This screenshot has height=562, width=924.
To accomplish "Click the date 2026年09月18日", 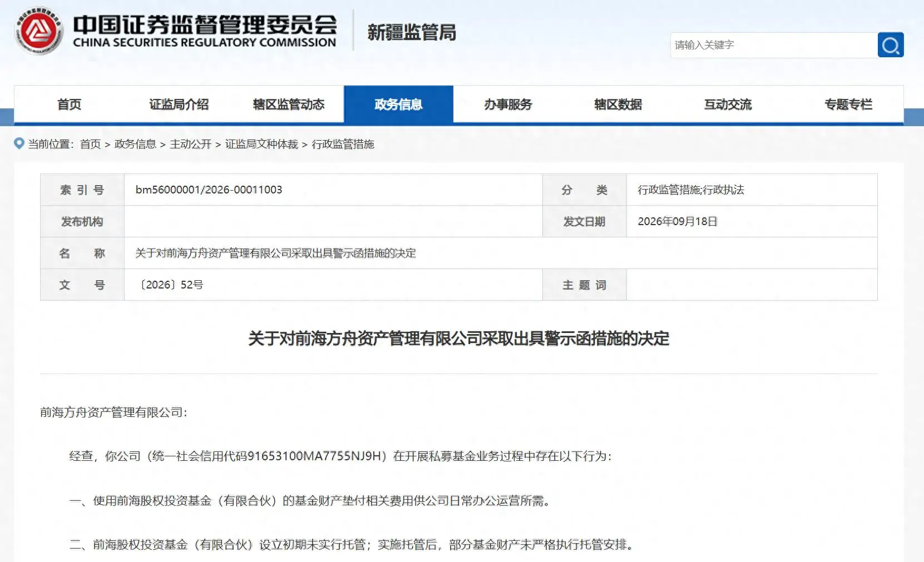I will pos(678,221).
